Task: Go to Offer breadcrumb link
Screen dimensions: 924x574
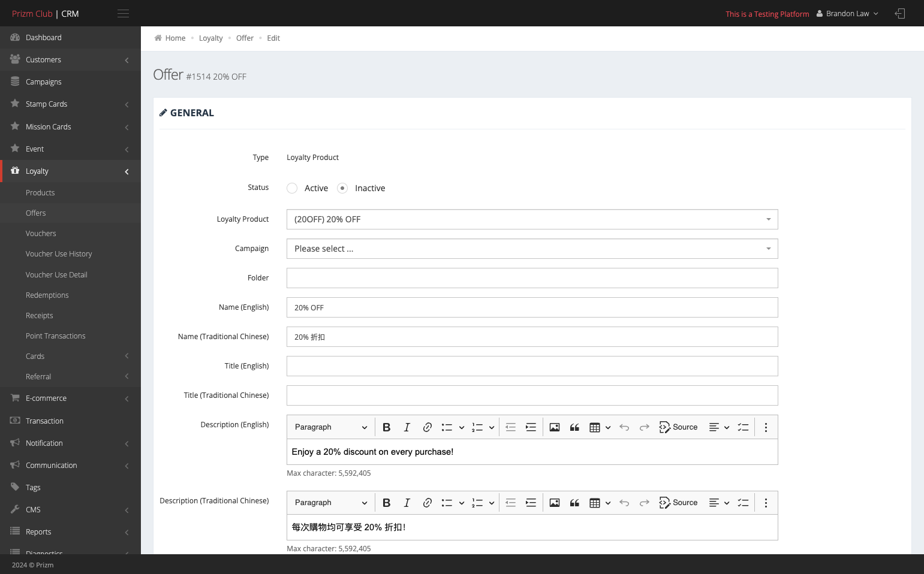Action: [x=245, y=38]
